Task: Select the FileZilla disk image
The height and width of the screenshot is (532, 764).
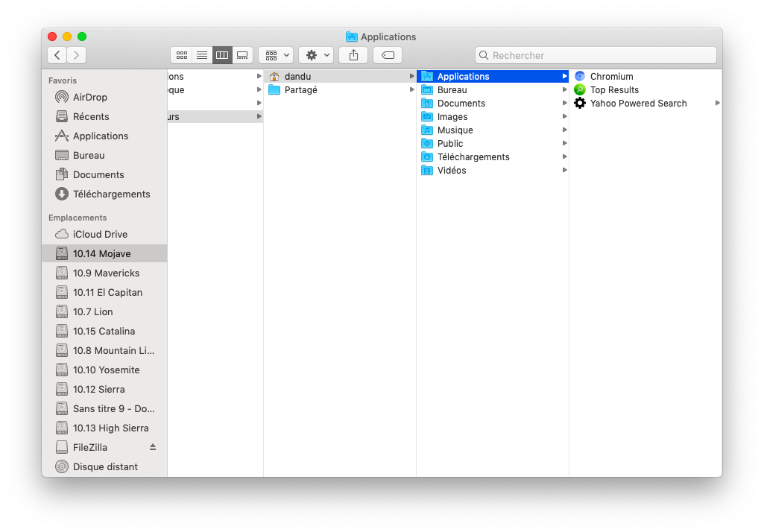Action: coord(104,447)
